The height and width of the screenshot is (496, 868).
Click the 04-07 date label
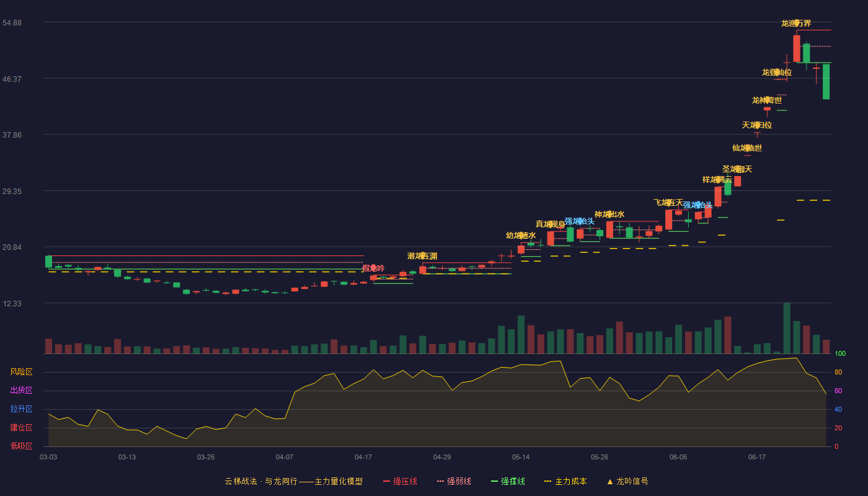point(285,457)
